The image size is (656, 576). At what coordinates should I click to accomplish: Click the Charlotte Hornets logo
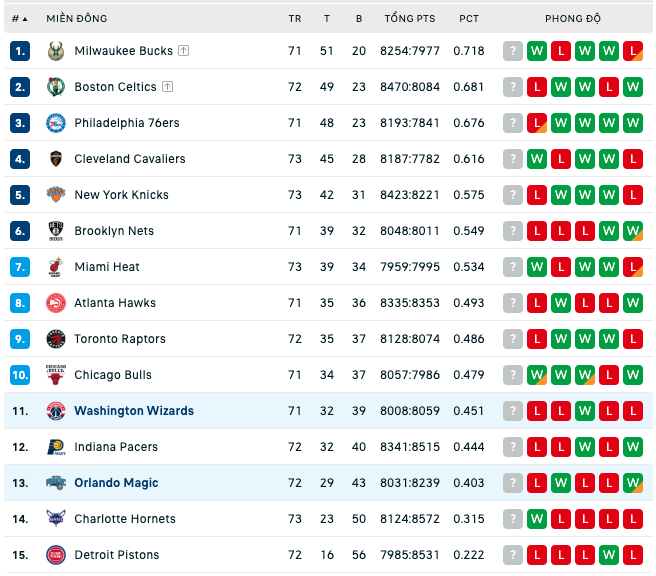(56, 519)
